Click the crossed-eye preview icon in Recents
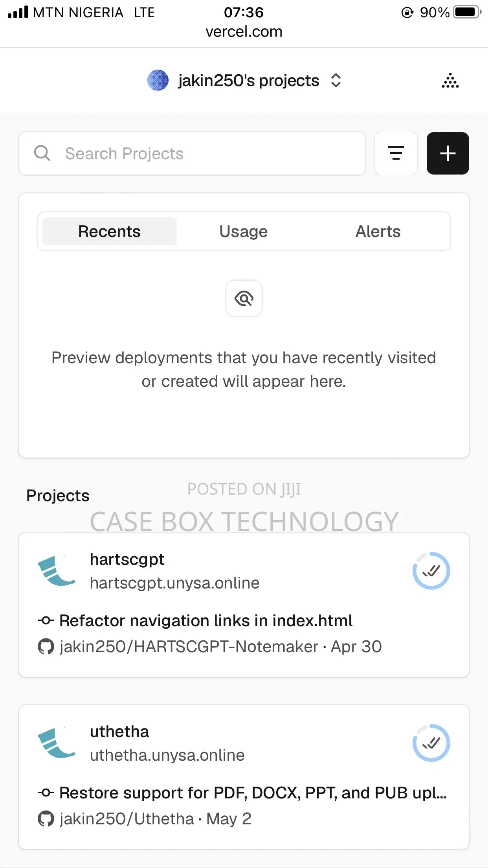Screen dimensions: 488x868 coord(244,298)
